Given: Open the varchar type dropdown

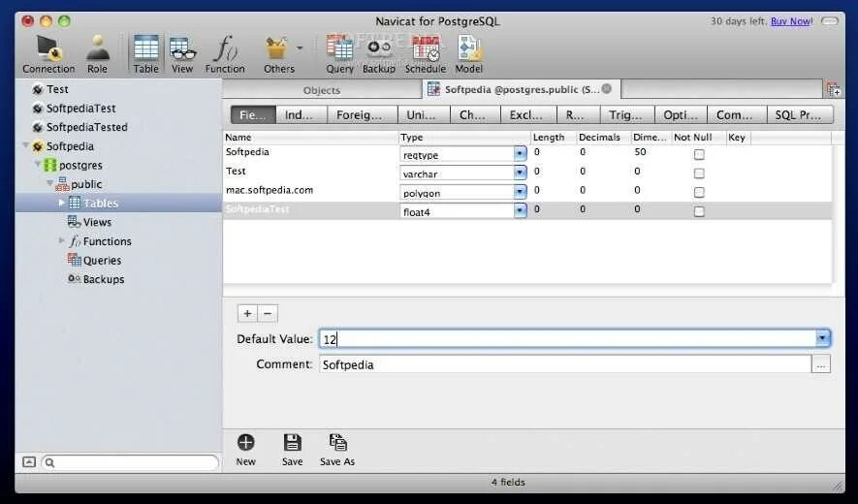Looking at the screenshot, I should point(520,173).
